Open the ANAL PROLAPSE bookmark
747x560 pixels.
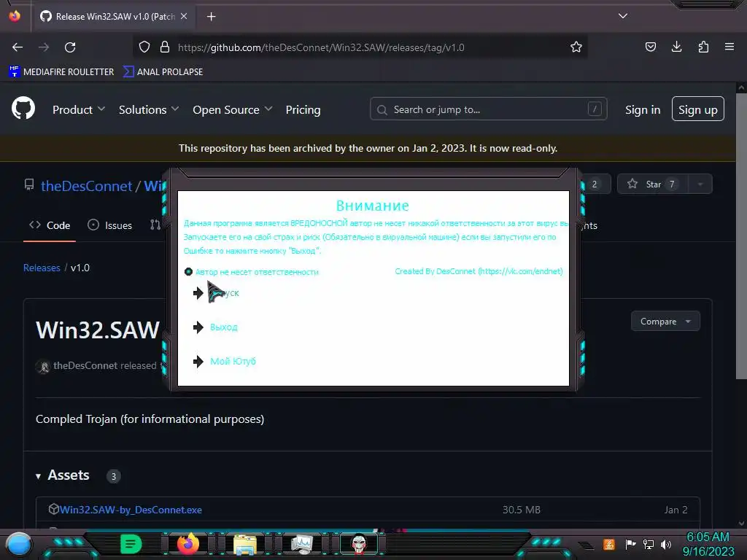163,72
